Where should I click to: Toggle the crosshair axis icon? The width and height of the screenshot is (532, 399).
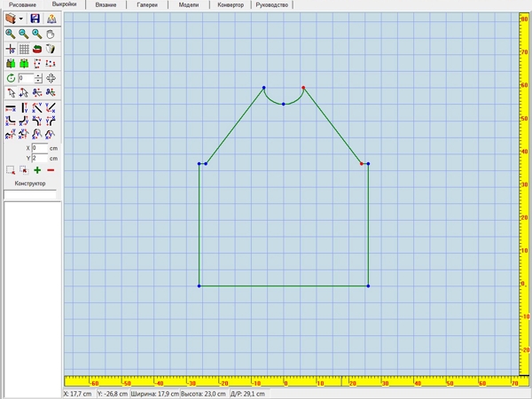coord(11,49)
